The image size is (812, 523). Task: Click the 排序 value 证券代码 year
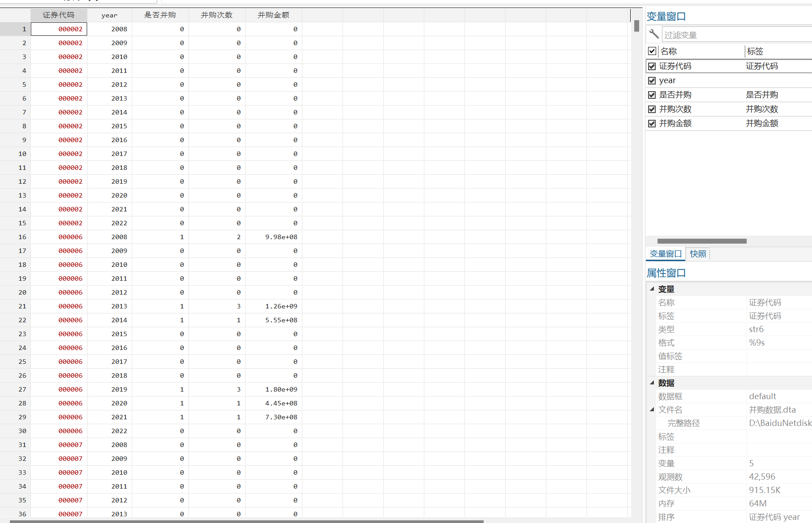(x=774, y=517)
